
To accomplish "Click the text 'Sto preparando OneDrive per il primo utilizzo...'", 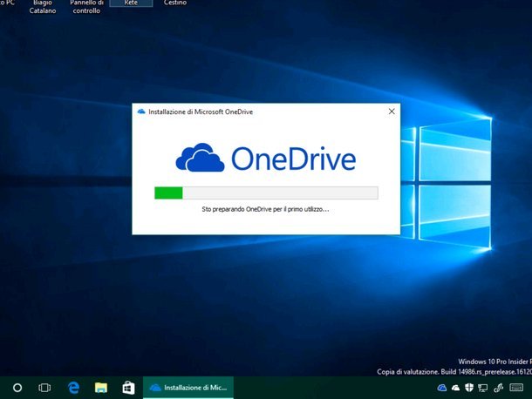I will pyautogui.click(x=265, y=209).
